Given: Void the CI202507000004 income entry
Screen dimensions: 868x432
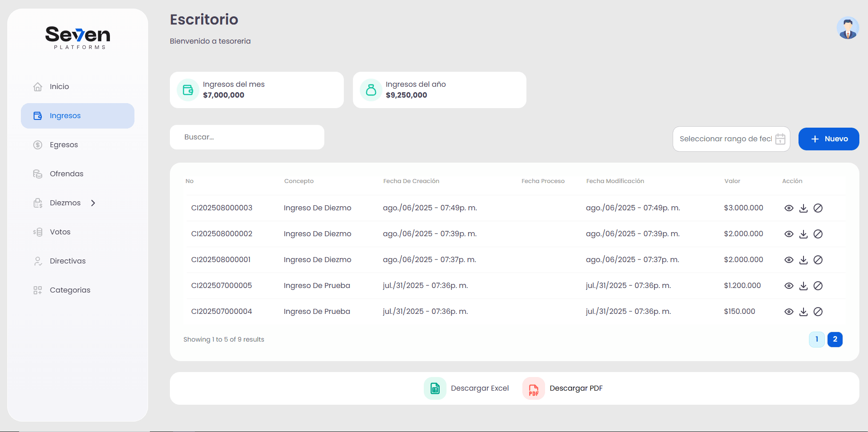Looking at the screenshot, I should point(818,312).
